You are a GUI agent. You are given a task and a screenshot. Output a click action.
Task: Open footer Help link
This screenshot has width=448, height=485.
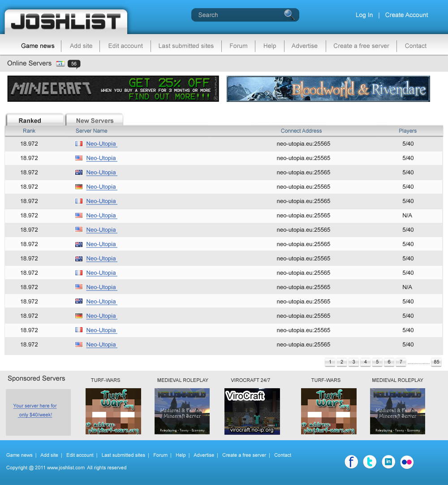pyautogui.click(x=181, y=455)
